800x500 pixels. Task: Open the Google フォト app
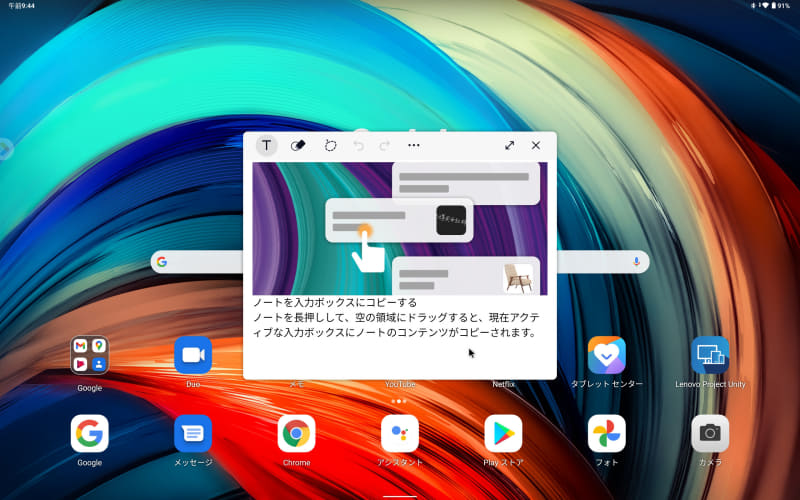click(607, 434)
